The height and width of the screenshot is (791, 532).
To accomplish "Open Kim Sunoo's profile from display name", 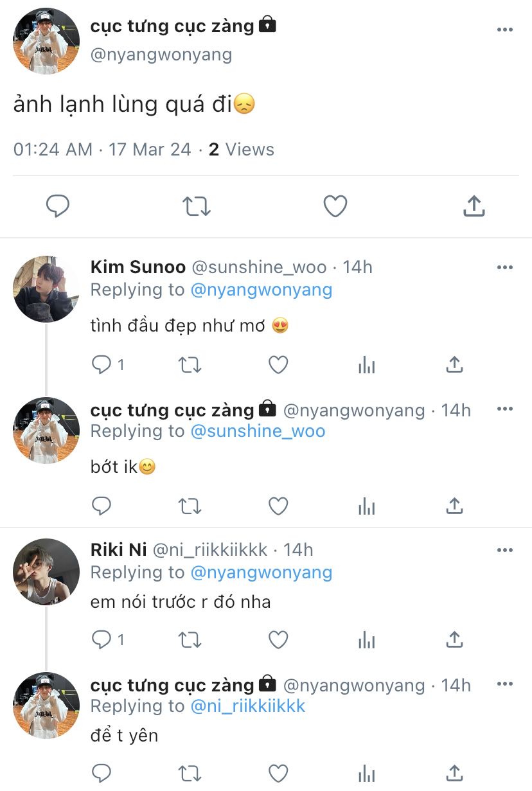I will point(137,267).
